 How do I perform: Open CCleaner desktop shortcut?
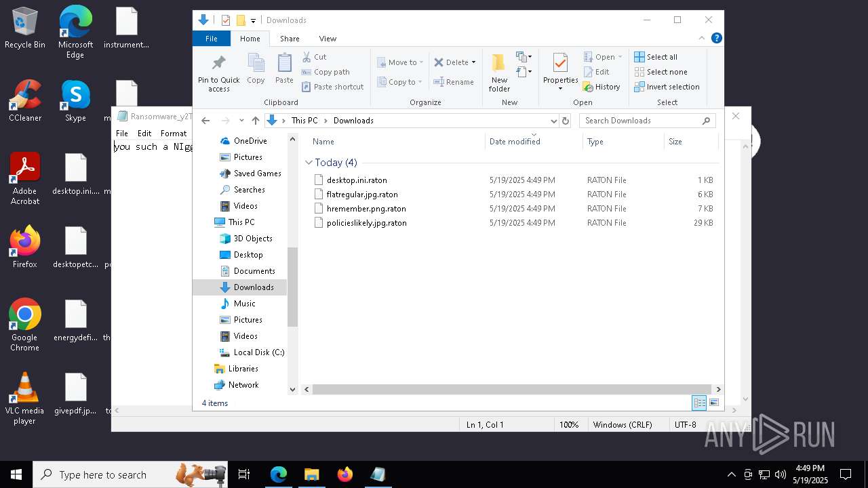tap(25, 102)
